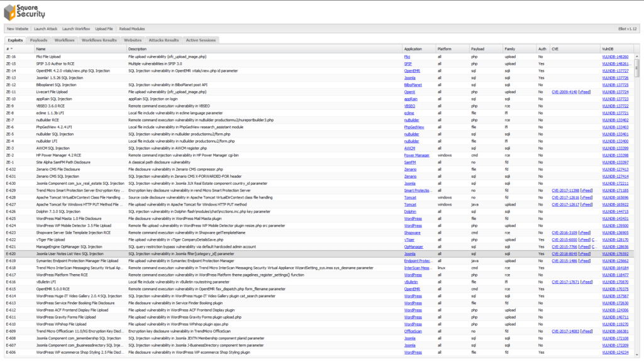This screenshot has height=362, width=644.
Task: Click the vertical scrollbar thumb of the table
Action: [636, 68]
